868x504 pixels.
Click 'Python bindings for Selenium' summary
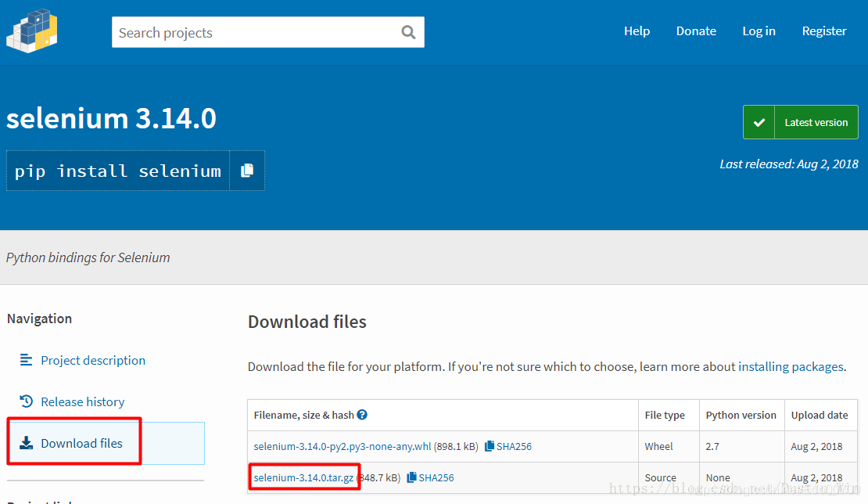coord(88,257)
